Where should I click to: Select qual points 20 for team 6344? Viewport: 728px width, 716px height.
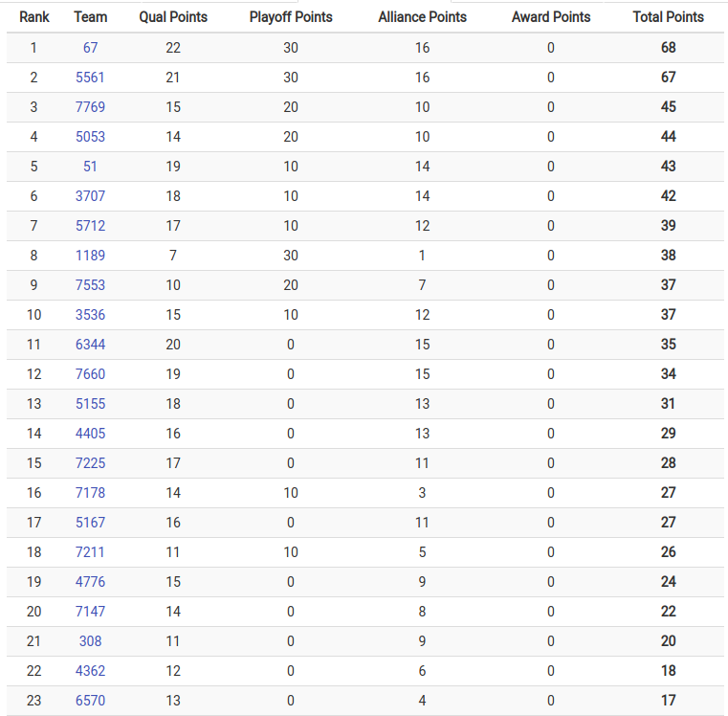173,345
